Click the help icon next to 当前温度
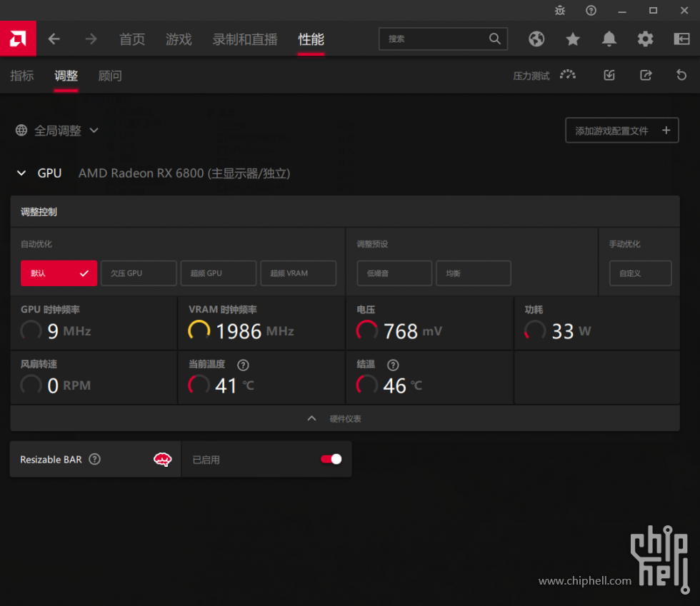 point(243,365)
